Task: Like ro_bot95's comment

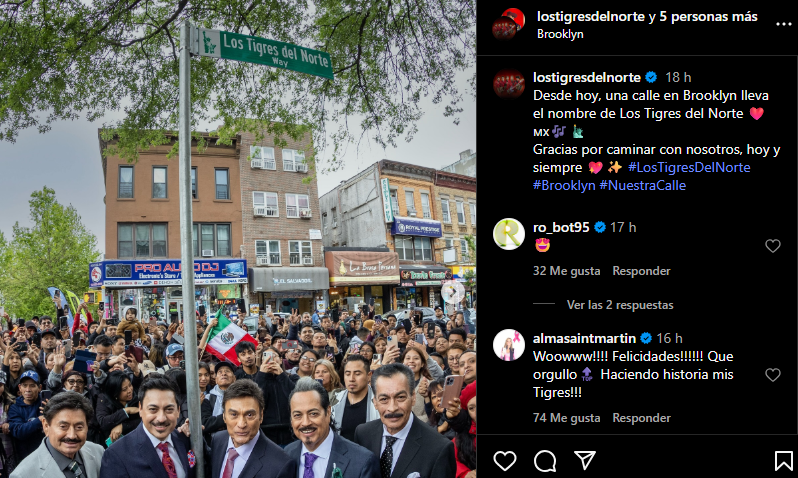Action: coord(773,246)
